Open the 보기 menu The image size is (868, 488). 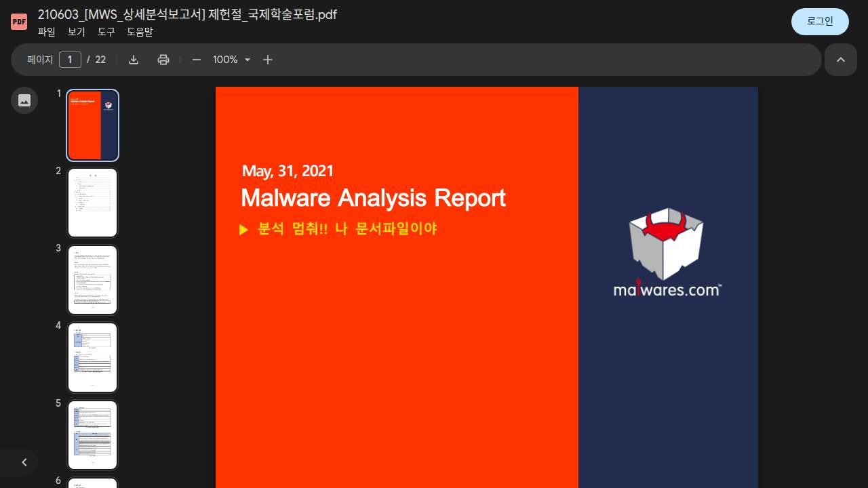coord(77,32)
